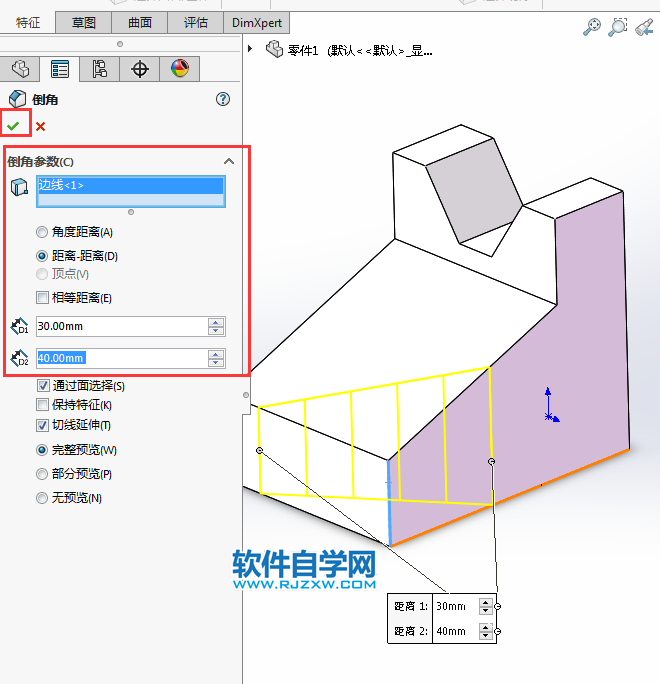This screenshot has width=660, height=684.
Task: Click the Zoom to Area icon
Action: 618,27
